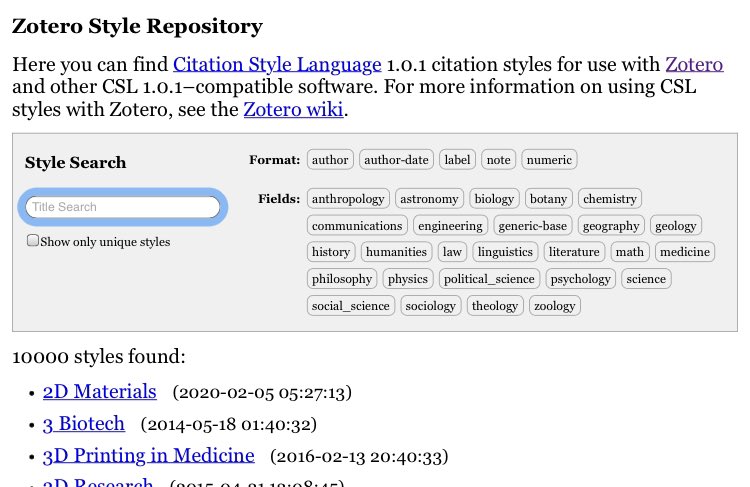Viewport: 750px width, 487px height.
Task: Select the physics field tag
Action: point(408,278)
